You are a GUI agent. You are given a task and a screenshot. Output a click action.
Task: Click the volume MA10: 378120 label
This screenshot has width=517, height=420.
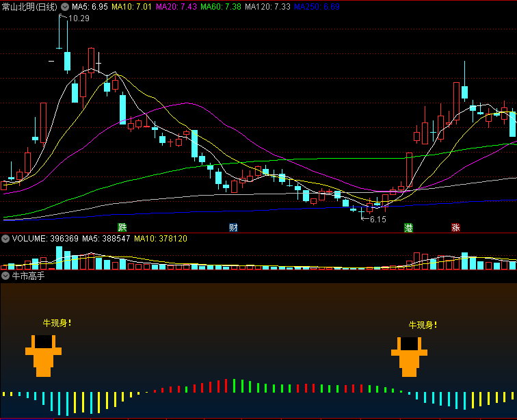(x=161, y=239)
